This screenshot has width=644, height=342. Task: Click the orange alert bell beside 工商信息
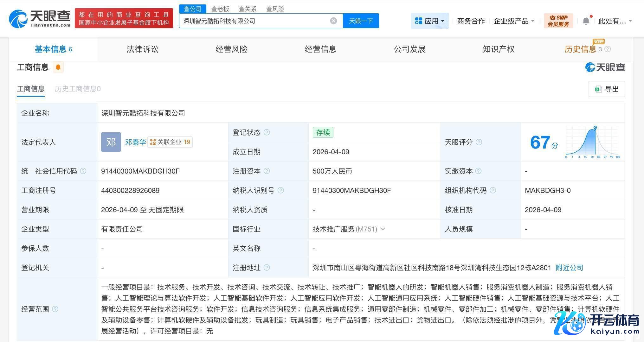click(58, 67)
